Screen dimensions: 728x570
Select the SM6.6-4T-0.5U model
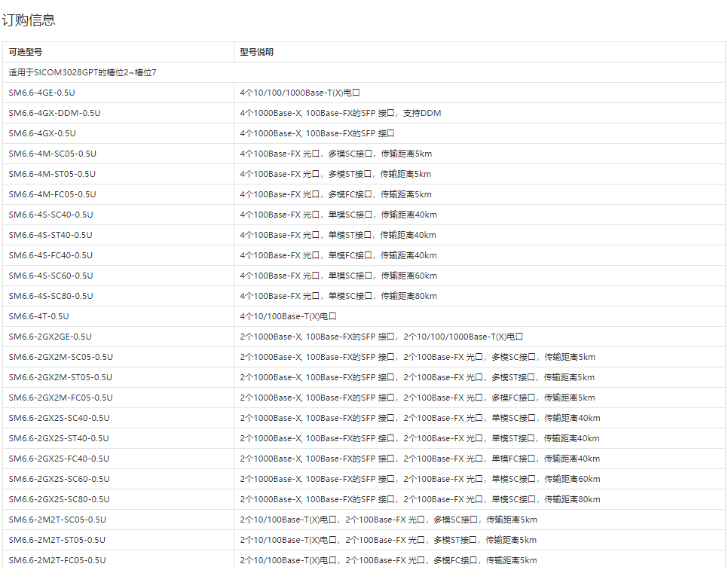pyautogui.click(x=38, y=317)
